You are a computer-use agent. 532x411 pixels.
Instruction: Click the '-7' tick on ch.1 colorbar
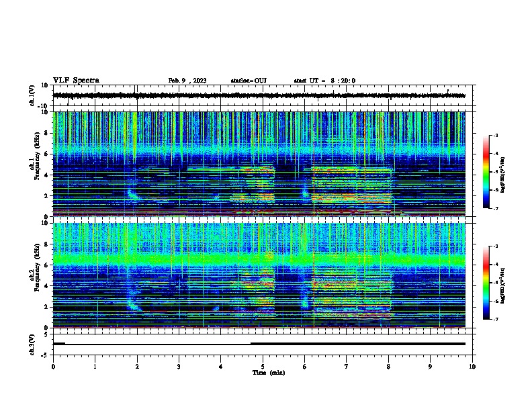(496, 208)
